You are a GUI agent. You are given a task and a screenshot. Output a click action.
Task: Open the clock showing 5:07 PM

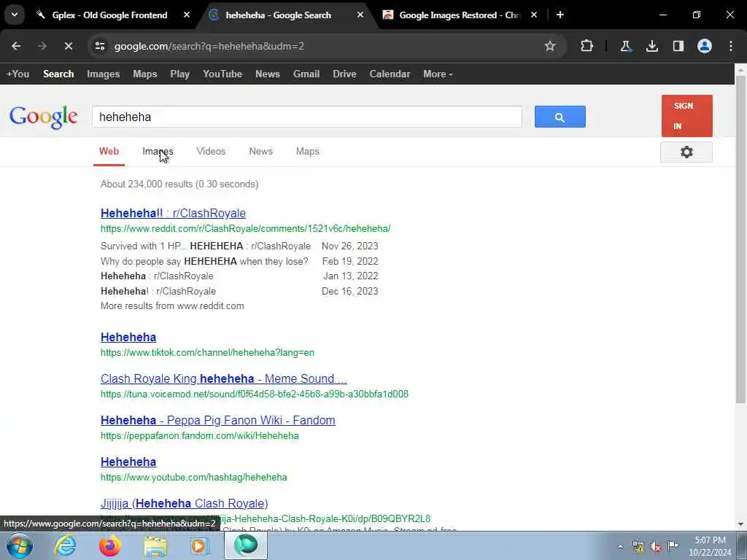point(710,546)
